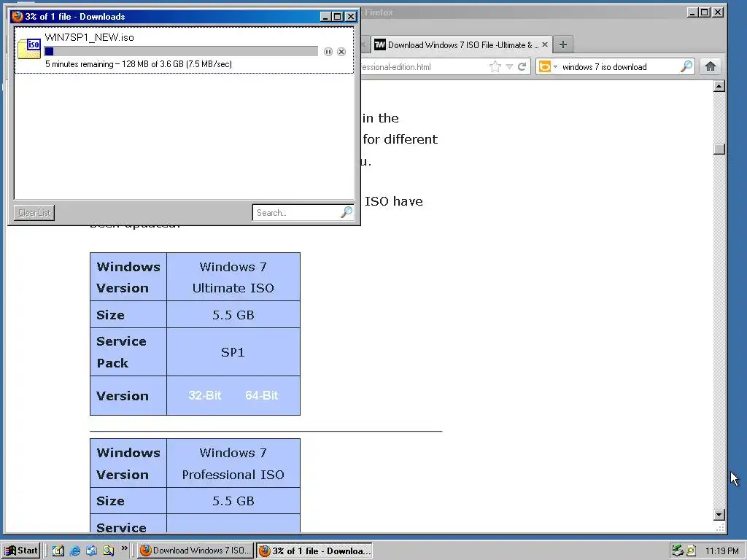
Task: Click the 11:19 PM clock
Action: [x=721, y=551]
